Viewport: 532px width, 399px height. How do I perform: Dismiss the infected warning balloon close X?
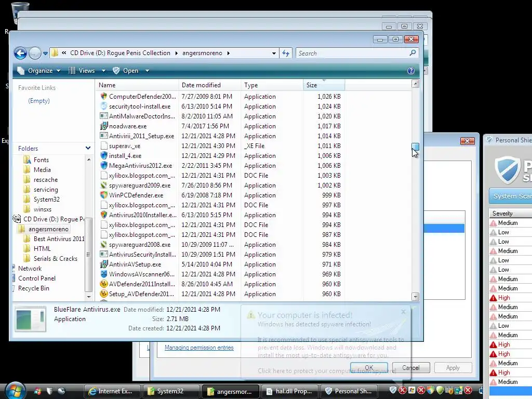pyautogui.click(x=403, y=312)
